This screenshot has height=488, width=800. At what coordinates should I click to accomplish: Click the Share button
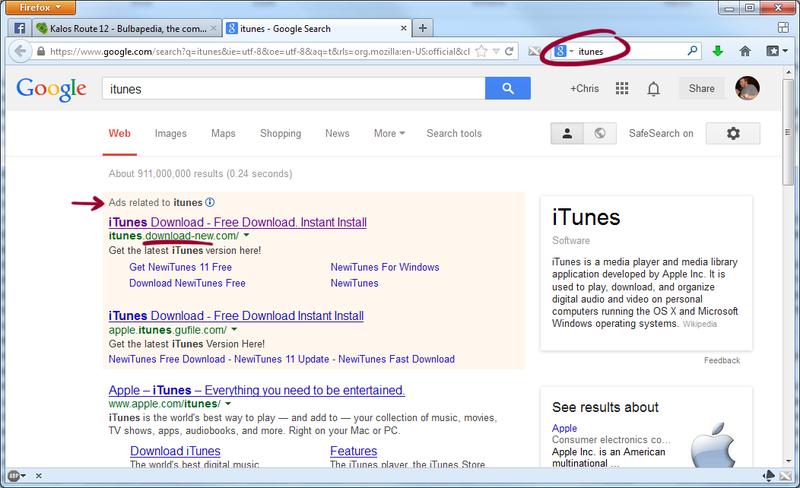pyautogui.click(x=702, y=88)
